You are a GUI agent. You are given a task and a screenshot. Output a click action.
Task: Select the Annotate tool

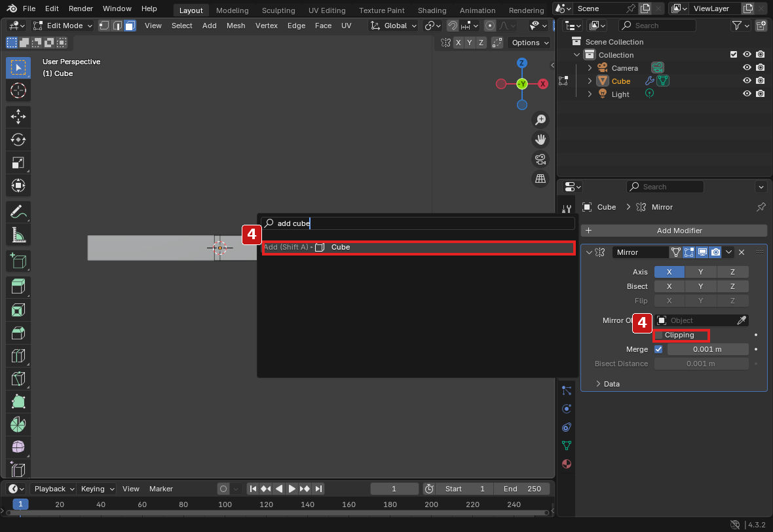[18, 212]
